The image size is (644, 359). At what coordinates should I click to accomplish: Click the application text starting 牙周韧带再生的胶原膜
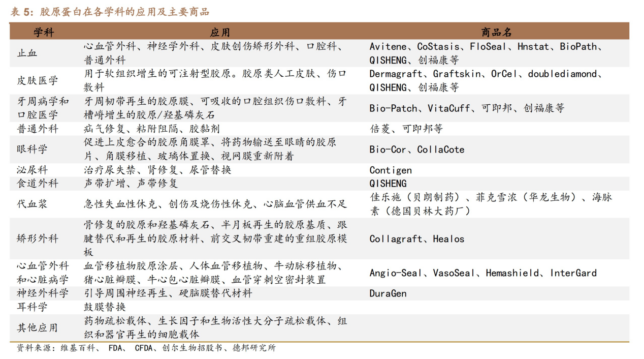[215, 108]
